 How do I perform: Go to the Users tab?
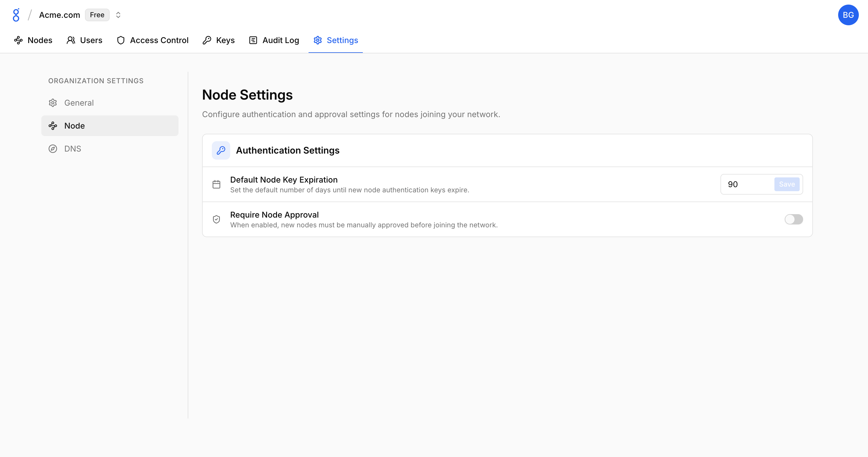tap(85, 40)
